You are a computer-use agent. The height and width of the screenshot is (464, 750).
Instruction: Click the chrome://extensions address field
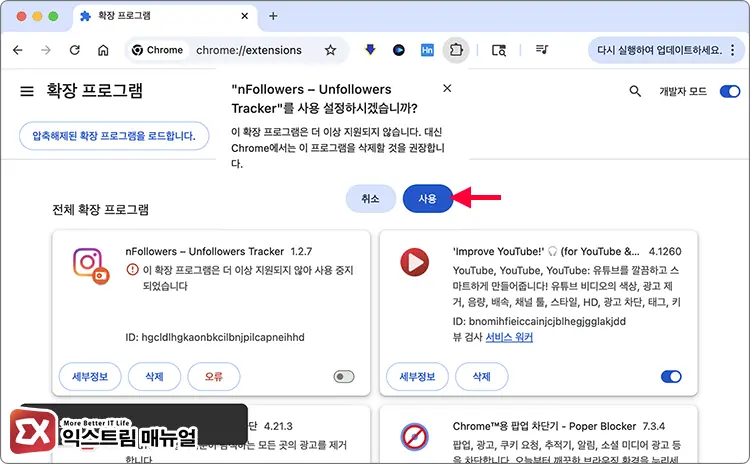click(x=249, y=50)
